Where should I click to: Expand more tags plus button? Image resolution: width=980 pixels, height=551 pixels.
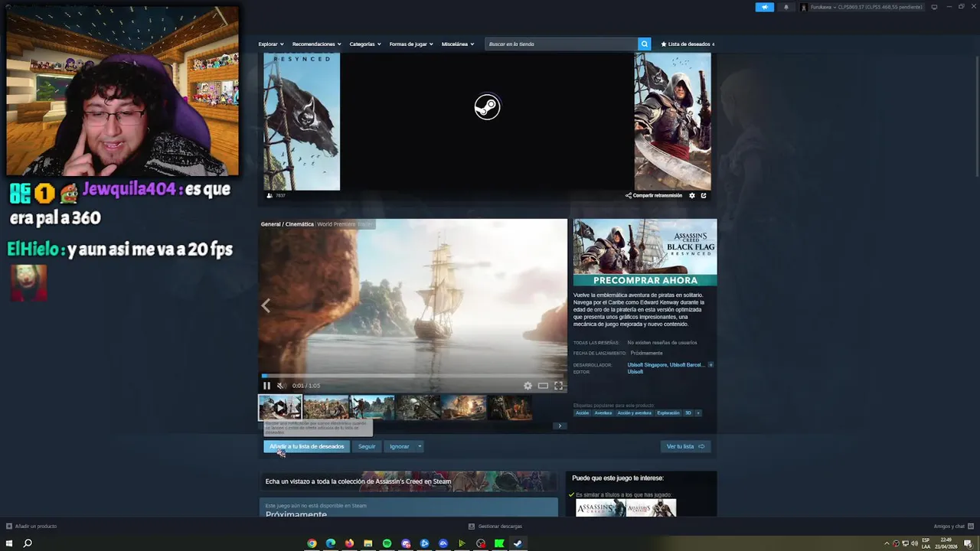point(697,413)
